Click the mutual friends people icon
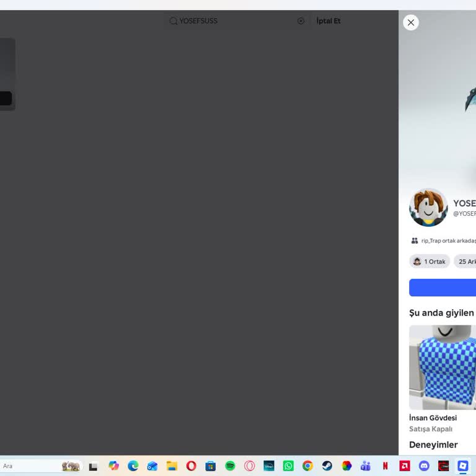The width and height of the screenshot is (476, 476). (415, 240)
